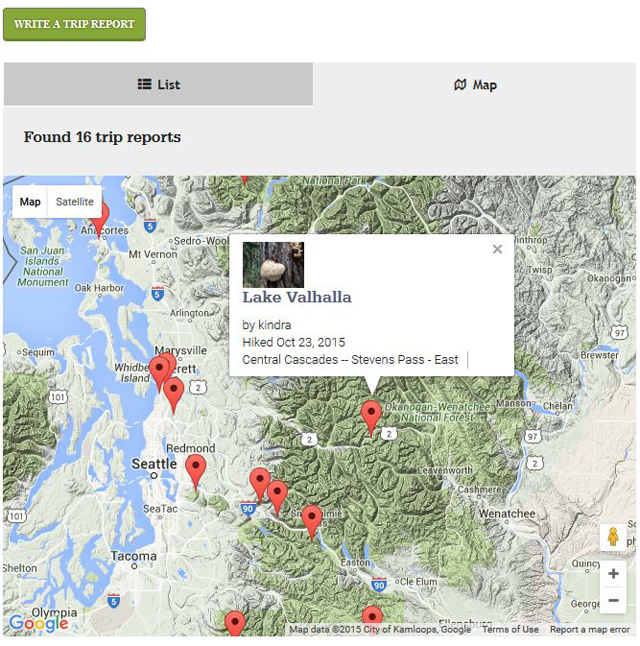Click the Seattle city label
Viewport: 640px width, 646px height.
tap(154, 464)
